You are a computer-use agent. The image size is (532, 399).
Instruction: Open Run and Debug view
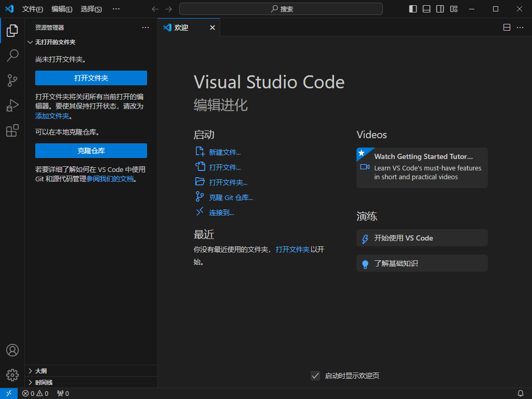[12, 105]
